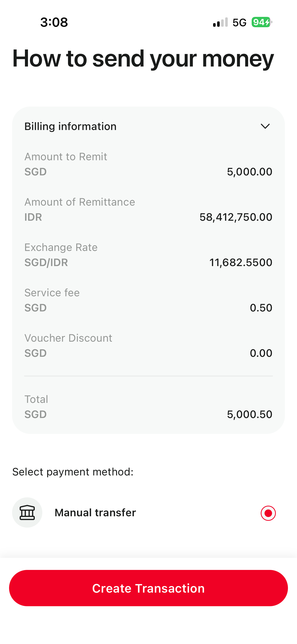297x644 pixels.
Task: Tap the cellular signal bars icon
Action: pyautogui.click(x=220, y=22)
